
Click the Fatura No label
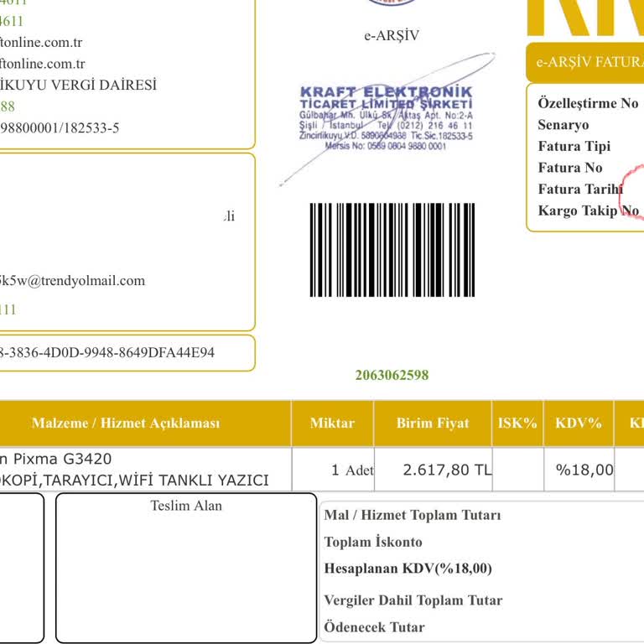[x=570, y=168]
